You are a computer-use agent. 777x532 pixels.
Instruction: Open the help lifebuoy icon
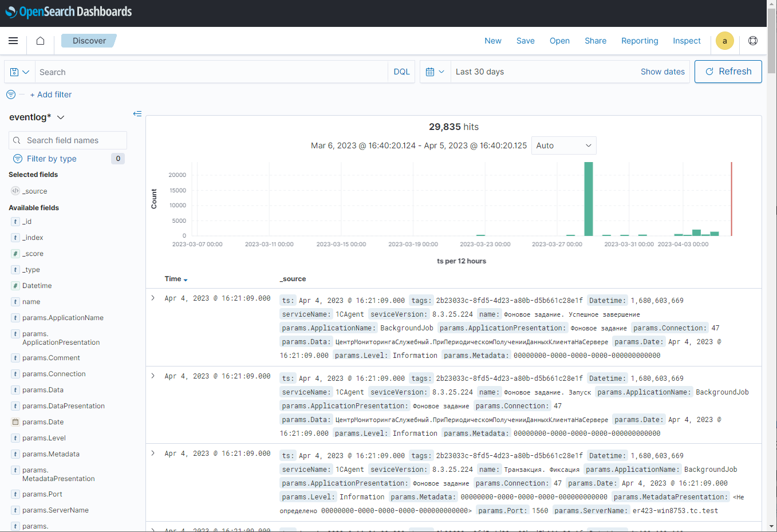[x=753, y=41]
